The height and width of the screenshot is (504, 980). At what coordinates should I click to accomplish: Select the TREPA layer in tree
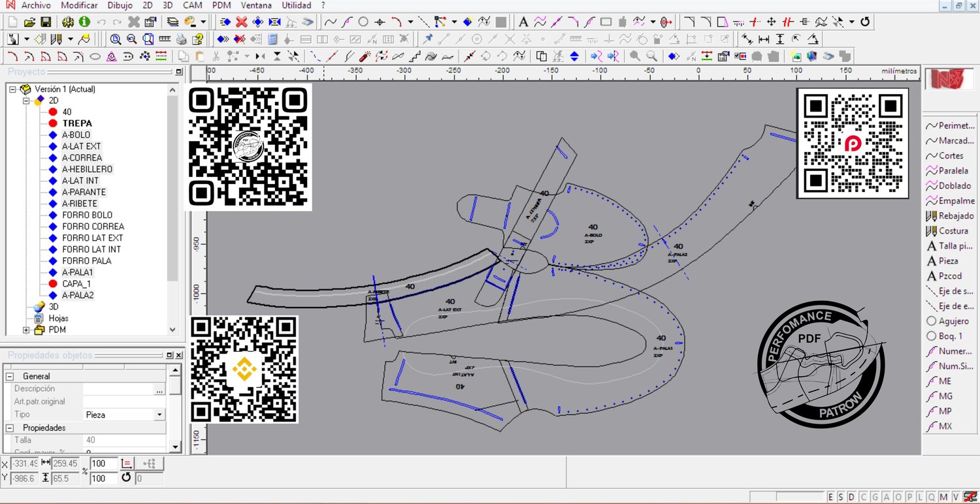[x=77, y=123]
